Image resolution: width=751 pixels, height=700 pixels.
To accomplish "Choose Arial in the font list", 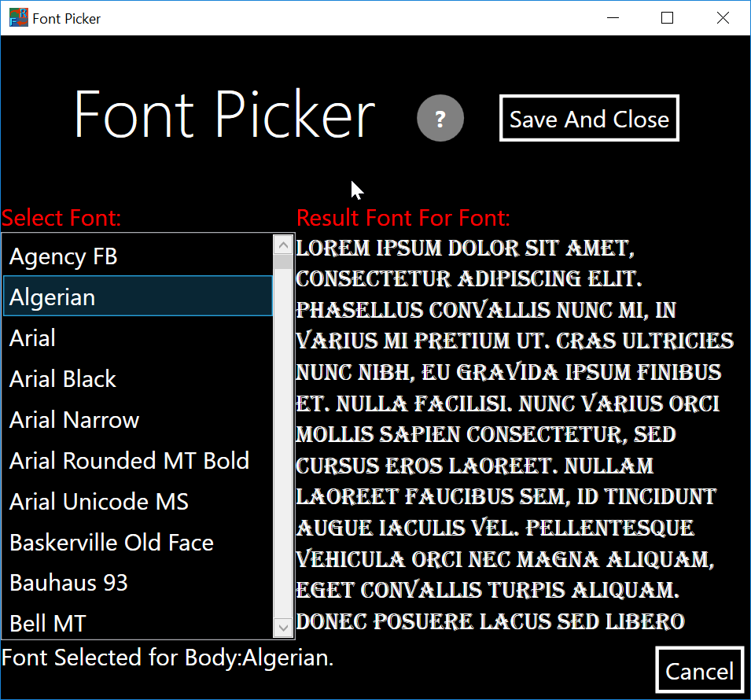I will click(138, 337).
